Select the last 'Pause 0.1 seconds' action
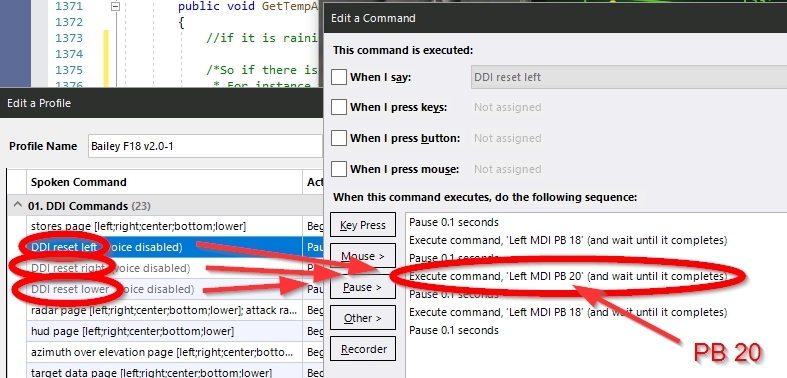The width and height of the screenshot is (787, 378). (454, 330)
